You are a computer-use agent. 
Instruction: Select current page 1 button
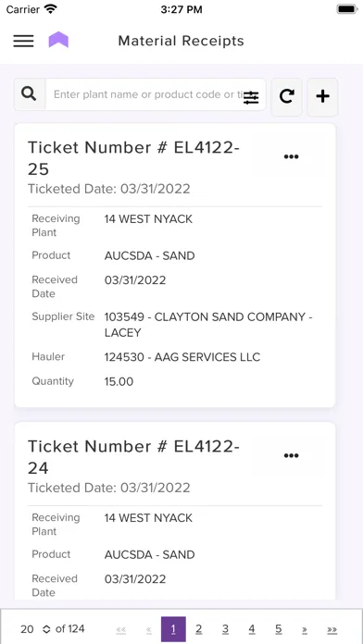(x=173, y=629)
